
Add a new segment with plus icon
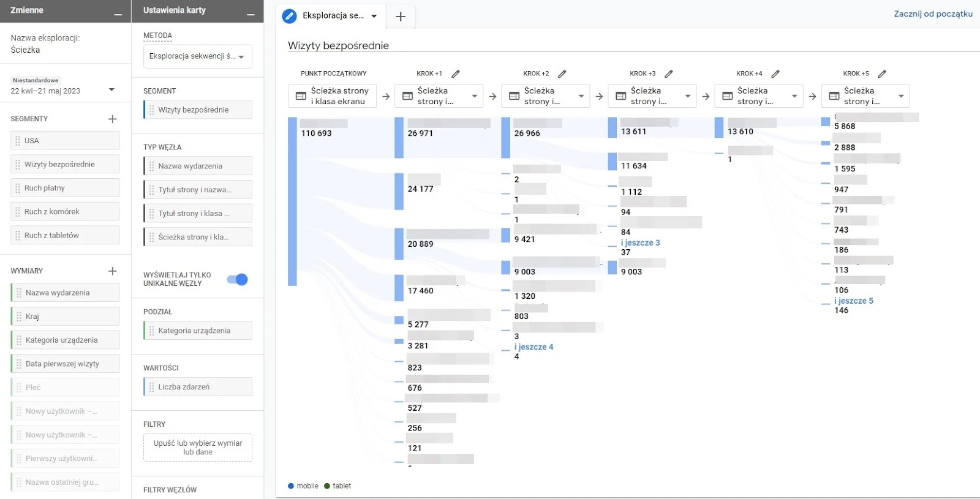tap(112, 119)
